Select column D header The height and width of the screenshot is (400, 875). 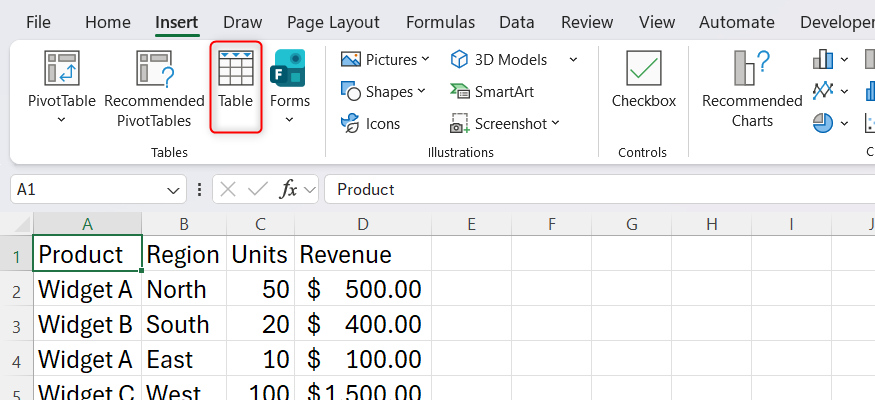click(363, 224)
